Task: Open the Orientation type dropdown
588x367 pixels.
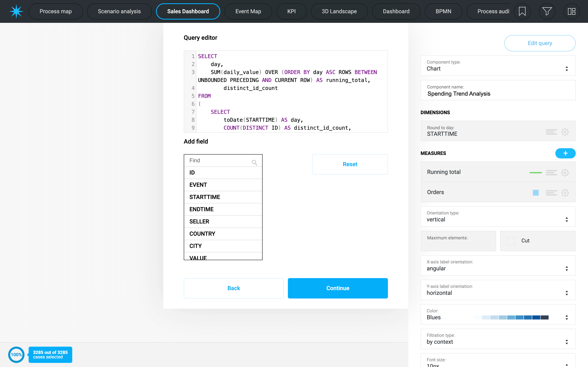Action: coord(498,217)
